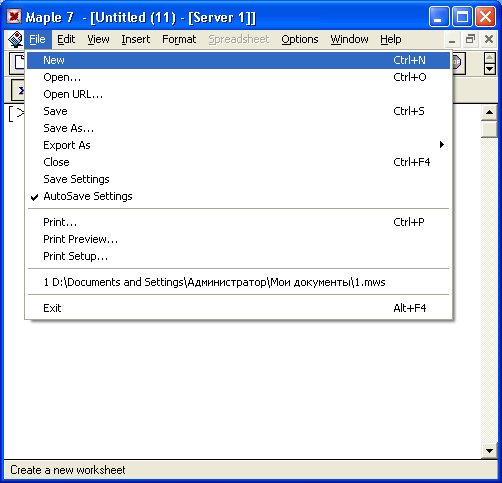The height and width of the screenshot is (483, 502).
Task: Open the Format menu
Action: [179, 39]
